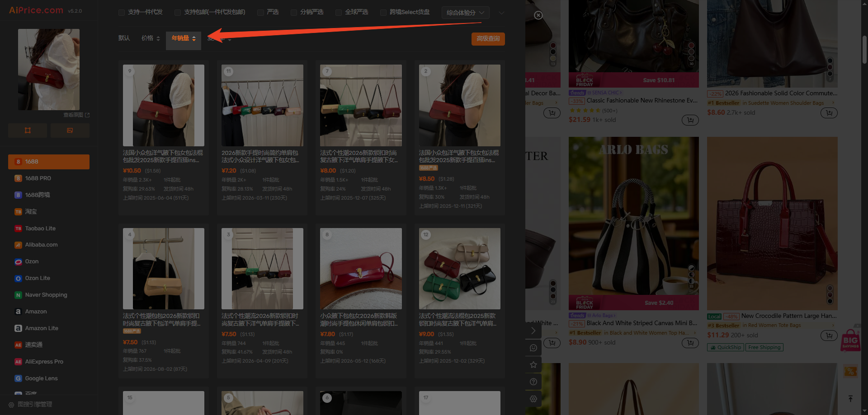Switch to the 1688跨境 source
The width and height of the screenshot is (868, 415).
pyautogui.click(x=49, y=195)
